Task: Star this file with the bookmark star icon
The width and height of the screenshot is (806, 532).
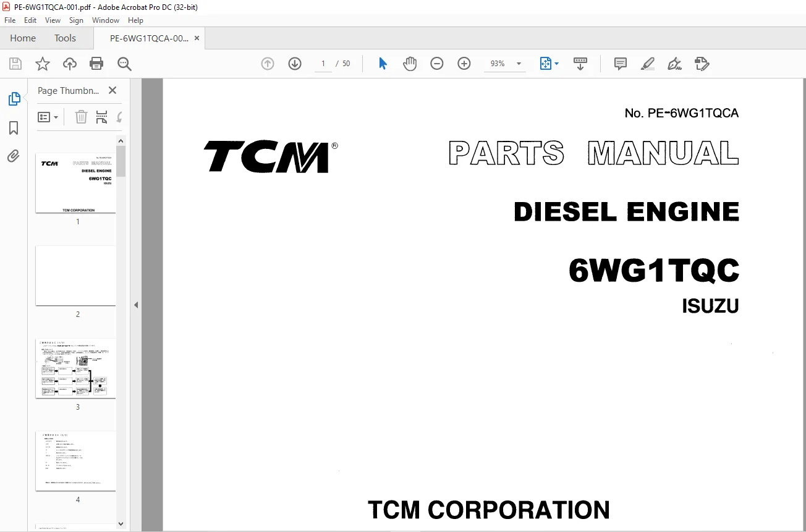Action: 43,64
